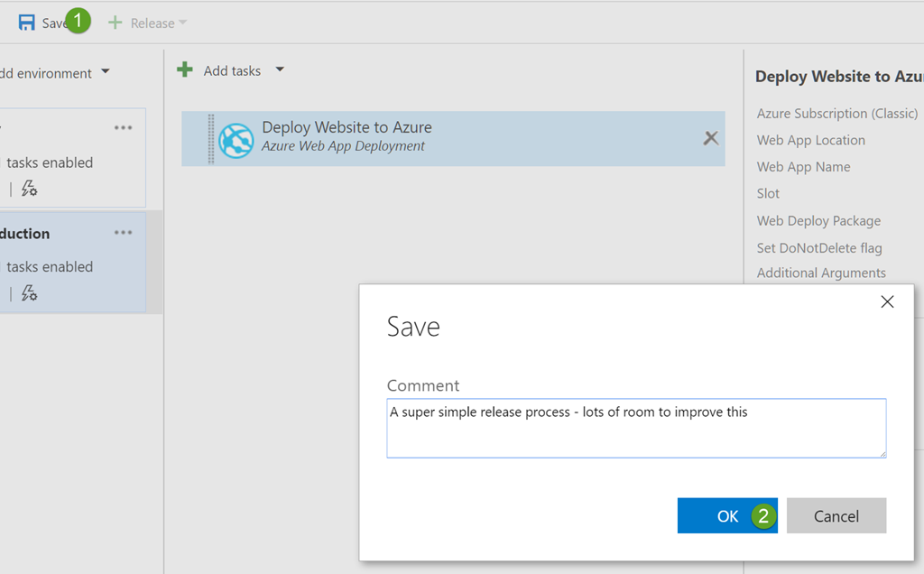
Task: Open the Add environment dropdown
Action: click(x=105, y=72)
